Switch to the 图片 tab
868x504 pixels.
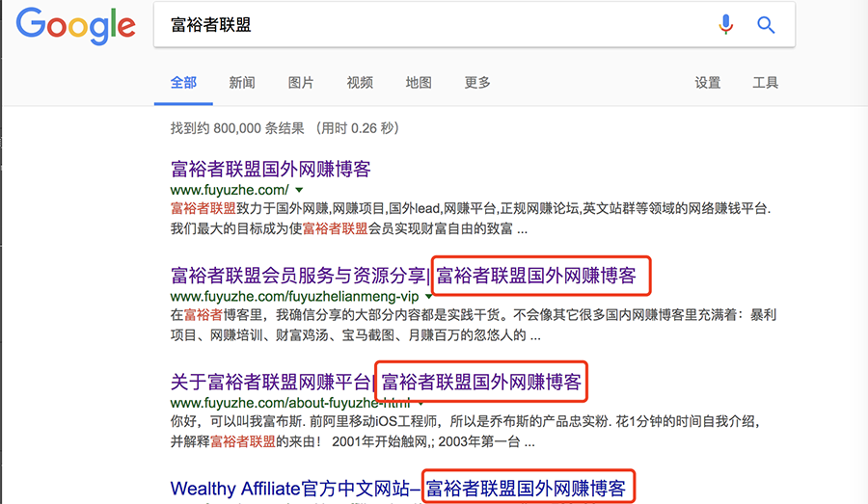coord(301,83)
